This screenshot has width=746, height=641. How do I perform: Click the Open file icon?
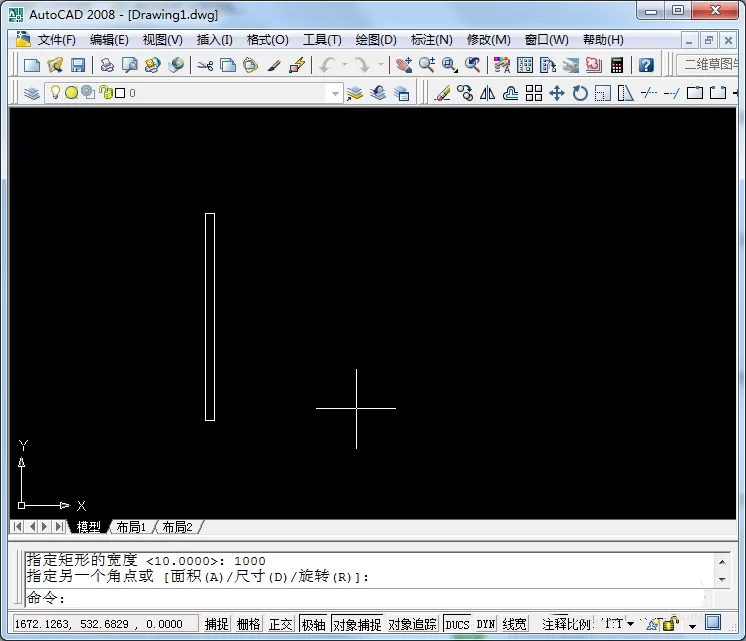coord(55,65)
